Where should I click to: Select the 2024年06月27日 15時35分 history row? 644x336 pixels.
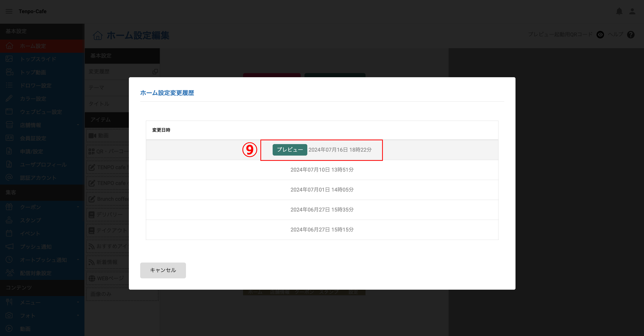coord(322,210)
